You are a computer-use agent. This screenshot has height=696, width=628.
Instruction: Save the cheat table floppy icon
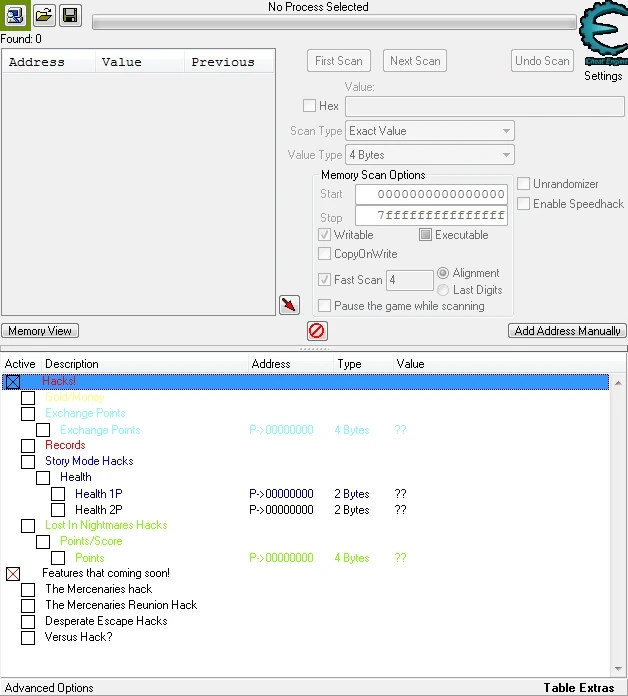click(70, 16)
